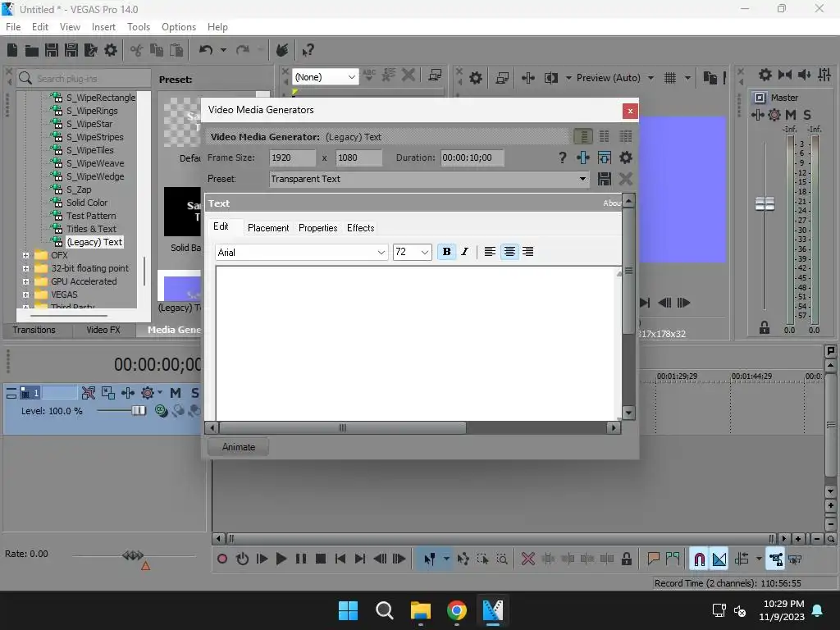Image resolution: width=840 pixels, height=630 pixels.
Task: Open the Preset dropdown showing Transparent Text
Action: click(x=429, y=179)
